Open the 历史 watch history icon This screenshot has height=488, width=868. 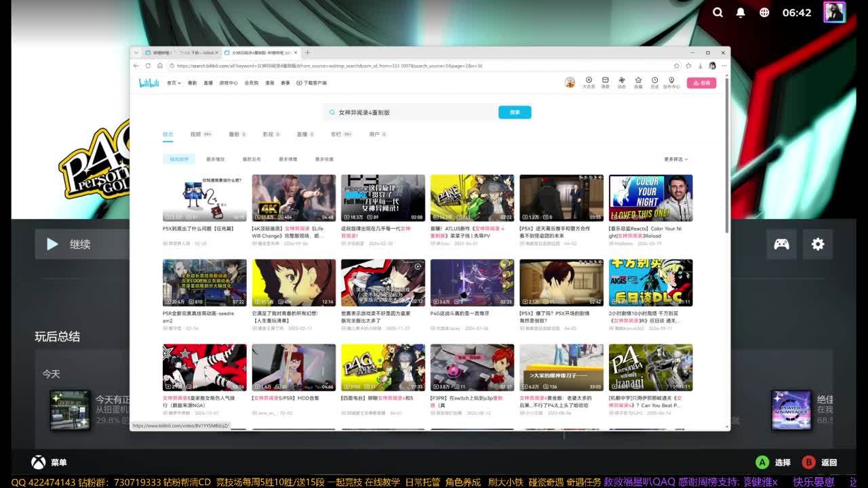point(654,82)
